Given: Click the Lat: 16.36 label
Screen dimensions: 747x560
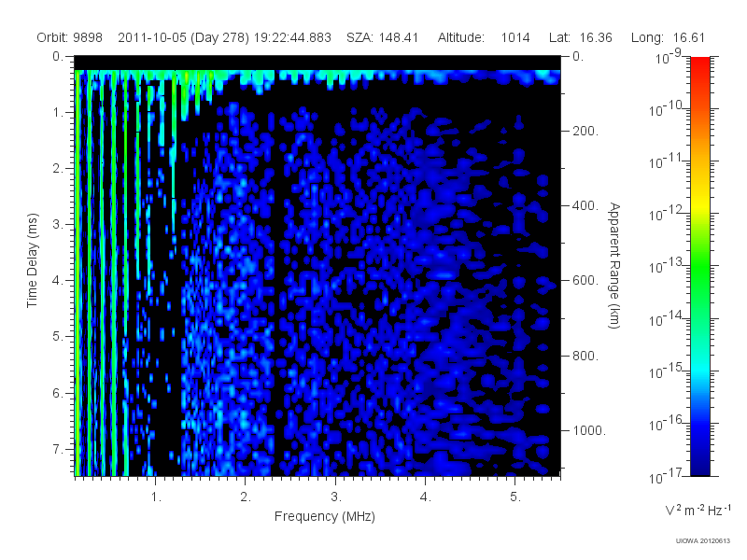Looking at the screenshot, I should [580, 37].
